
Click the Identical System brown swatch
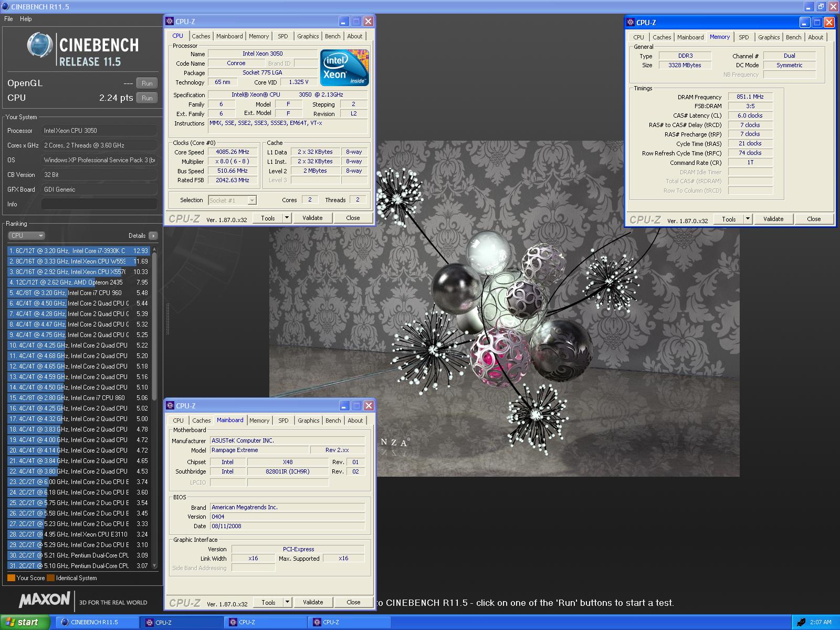(50, 578)
